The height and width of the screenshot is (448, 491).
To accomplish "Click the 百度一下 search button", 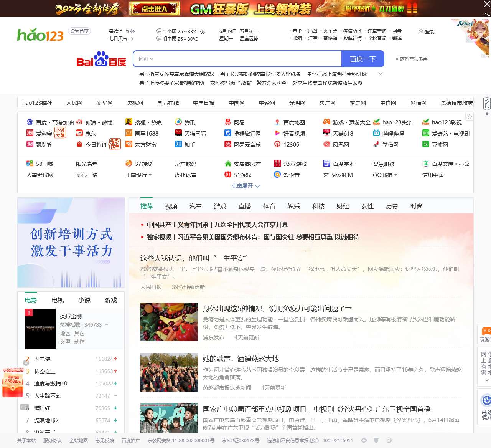I will 362,59.
